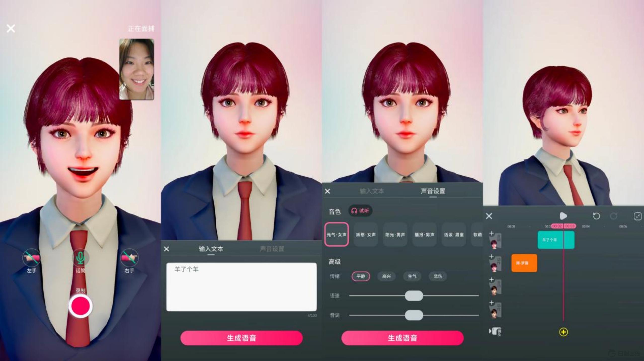This screenshot has height=361, width=644.
Task: Select the 娇憨·女声 voice option
Action: [x=366, y=235]
